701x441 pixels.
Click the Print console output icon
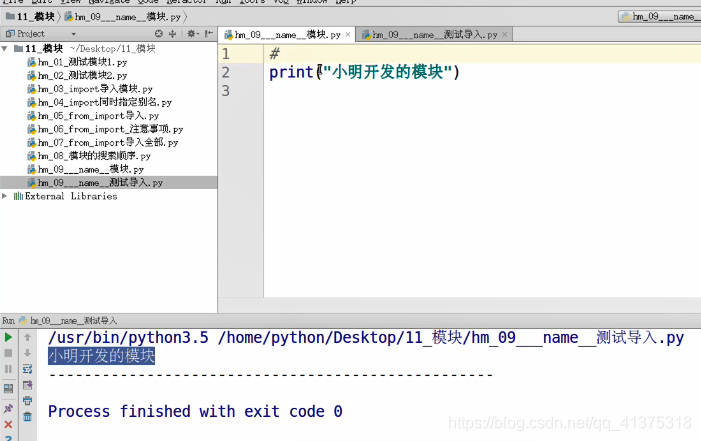(x=27, y=400)
